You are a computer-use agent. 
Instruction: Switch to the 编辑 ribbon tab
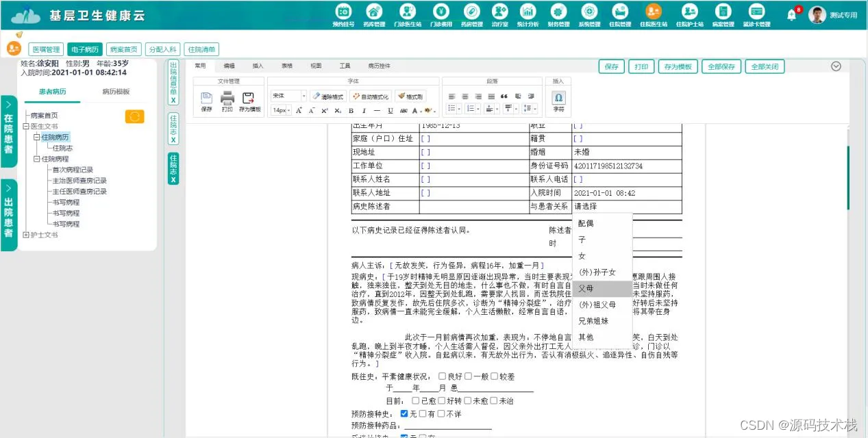229,66
